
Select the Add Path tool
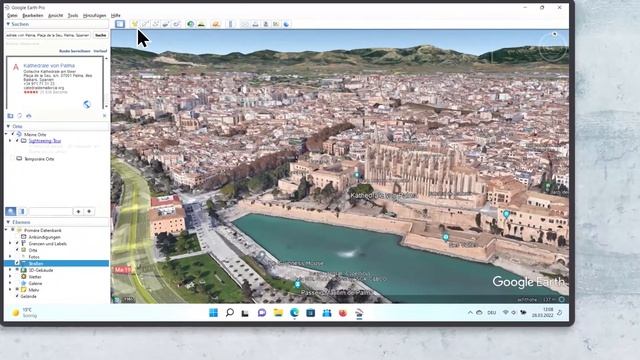[156, 24]
